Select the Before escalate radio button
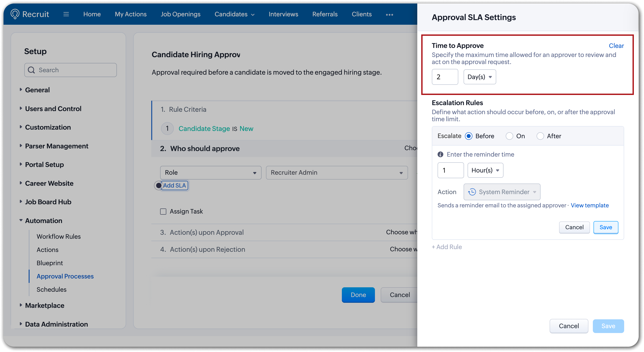The width and height of the screenshot is (644, 352). [468, 136]
